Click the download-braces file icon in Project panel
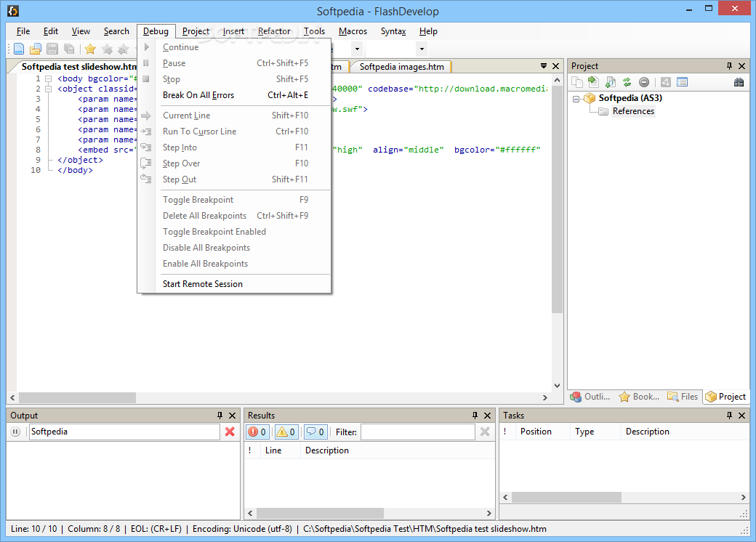 (611, 82)
